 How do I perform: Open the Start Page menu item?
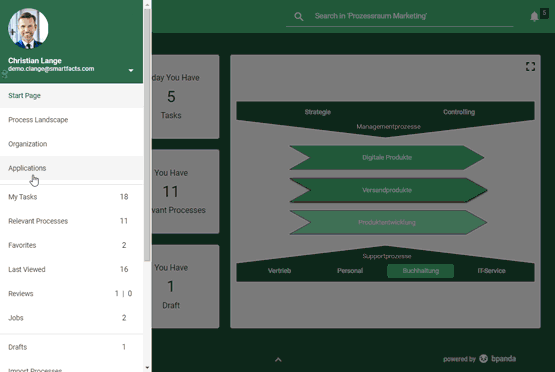point(71,96)
